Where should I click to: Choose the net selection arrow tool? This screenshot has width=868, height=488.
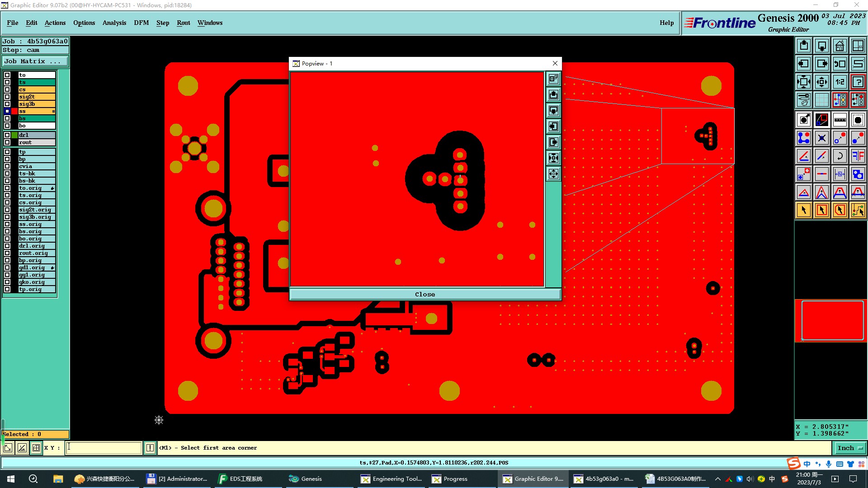pyautogui.click(x=858, y=210)
